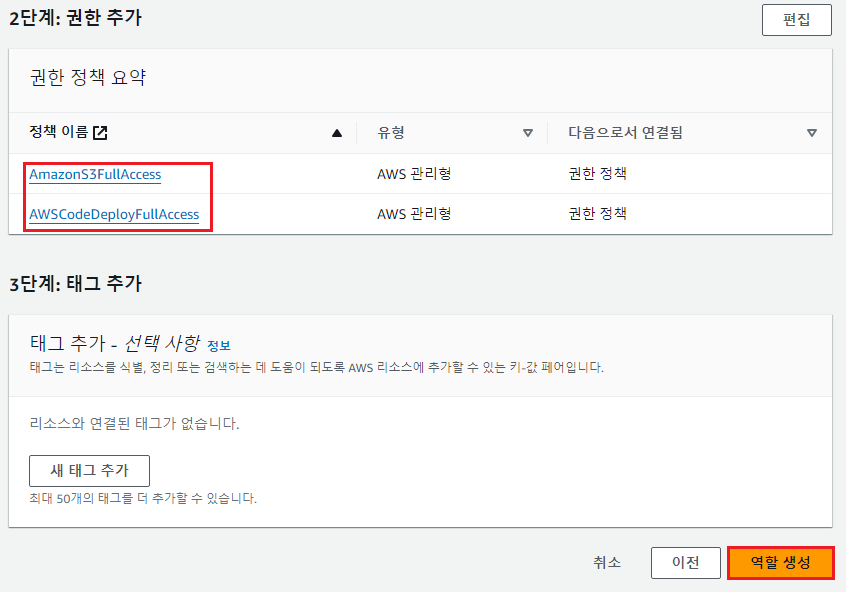Sort the 유형 column
Screen dimensions: 846x592
[x=528, y=133]
